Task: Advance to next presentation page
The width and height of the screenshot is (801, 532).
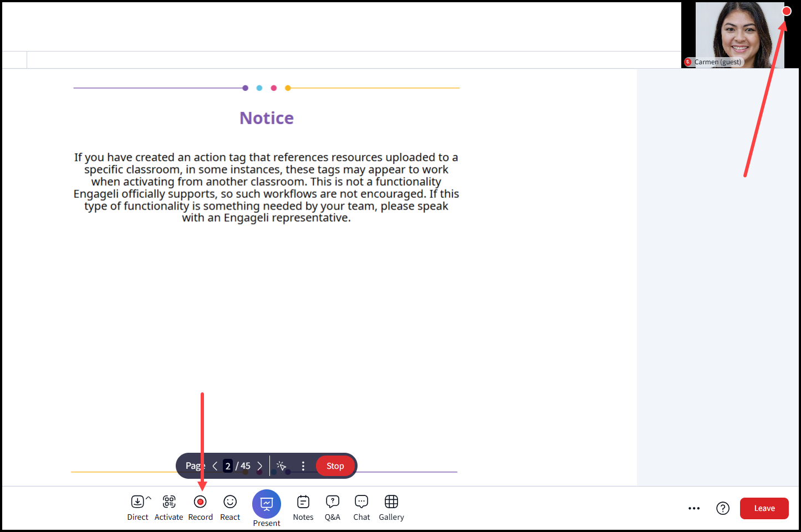Action: (x=259, y=466)
